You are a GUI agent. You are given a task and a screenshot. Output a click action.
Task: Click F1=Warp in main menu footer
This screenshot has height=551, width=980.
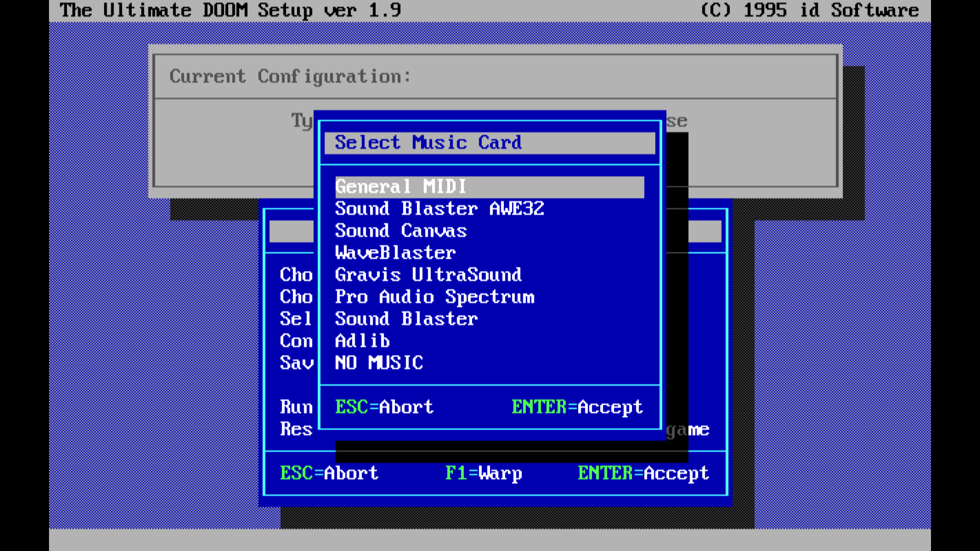point(483,473)
